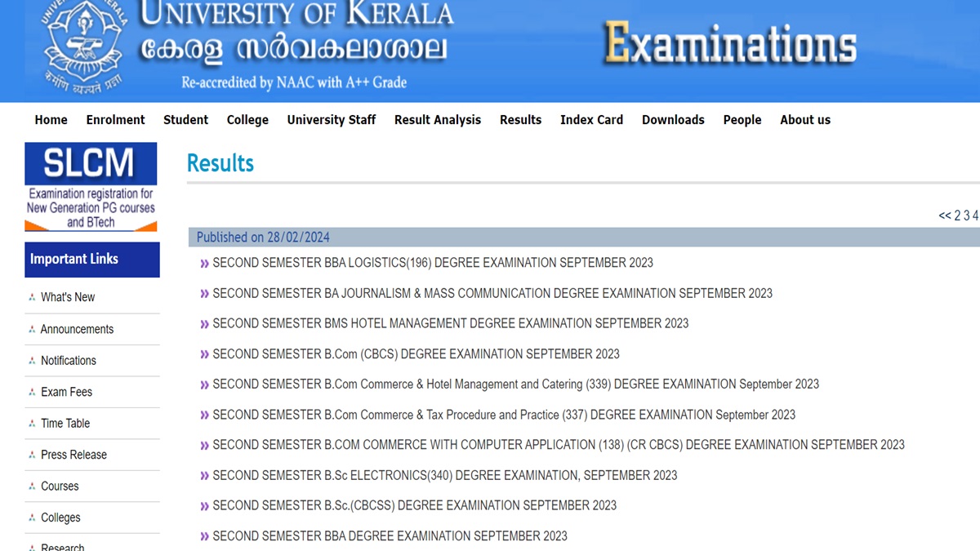Open the Results menu item
The image size is (980, 551).
pos(520,119)
